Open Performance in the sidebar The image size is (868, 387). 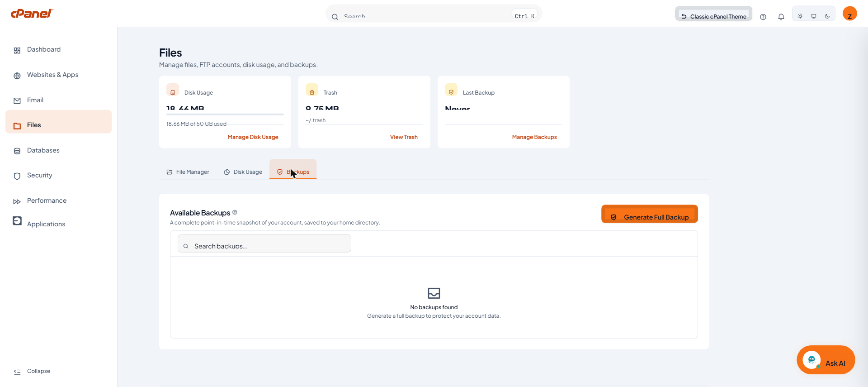click(x=58, y=201)
